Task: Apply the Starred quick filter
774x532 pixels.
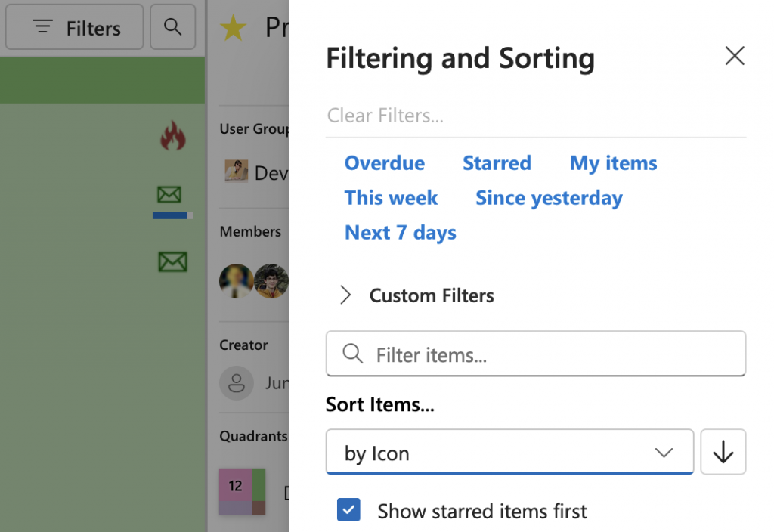Action: point(497,162)
